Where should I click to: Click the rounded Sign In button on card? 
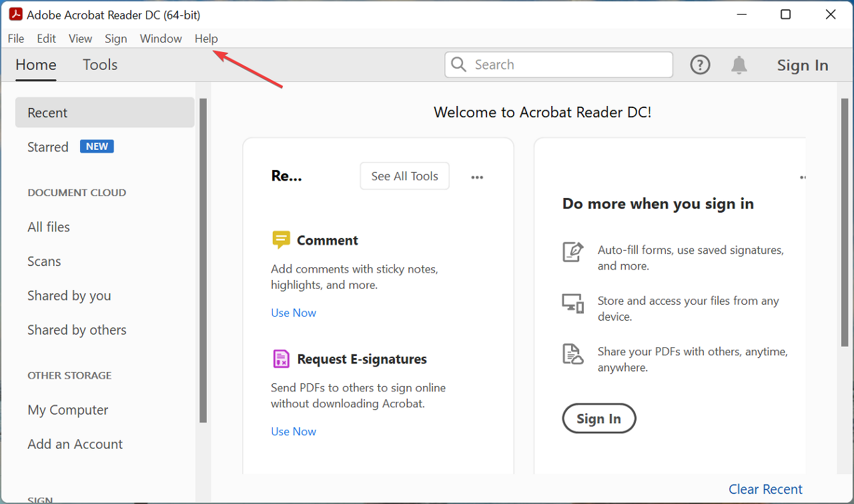click(x=599, y=419)
